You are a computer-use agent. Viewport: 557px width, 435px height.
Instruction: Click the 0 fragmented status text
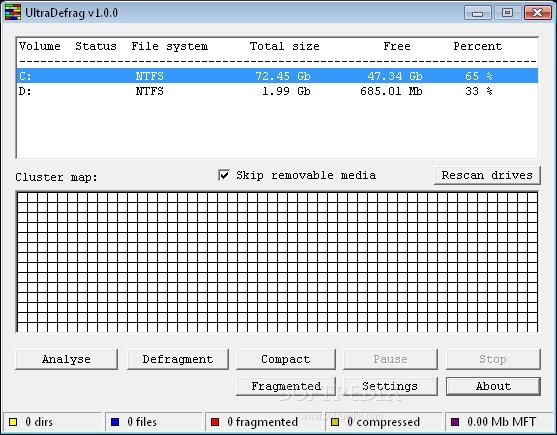point(263,422)
